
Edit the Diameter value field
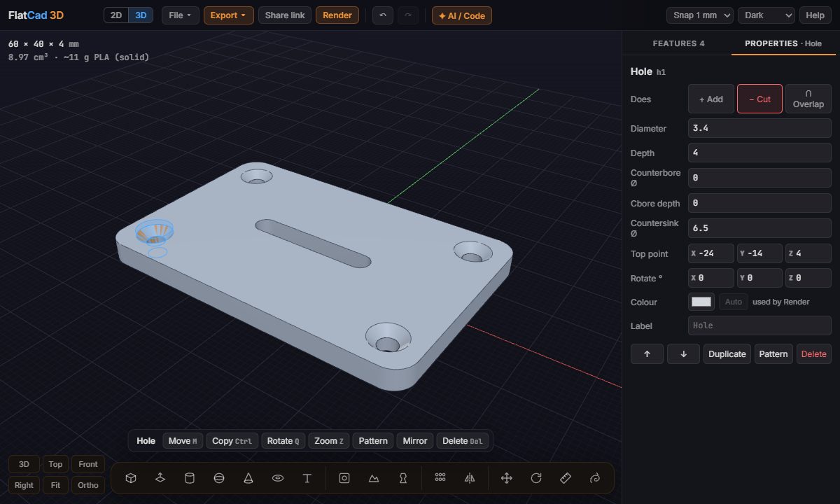click(x=759, y=129)
